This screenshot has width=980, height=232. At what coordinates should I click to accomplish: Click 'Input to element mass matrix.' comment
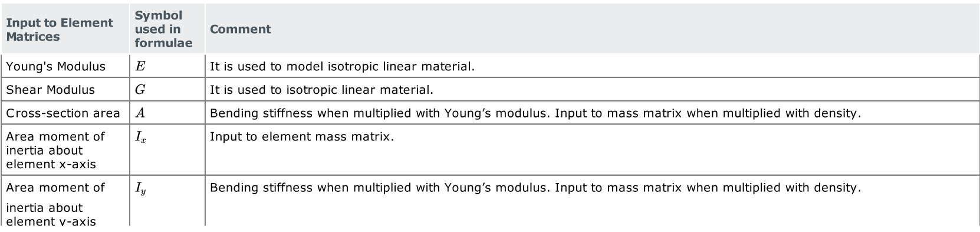click(302, 136)
